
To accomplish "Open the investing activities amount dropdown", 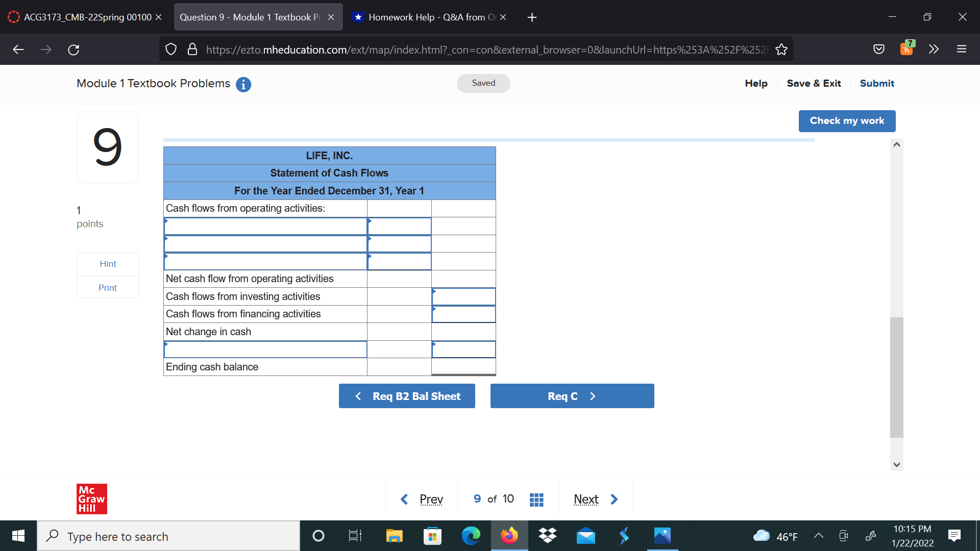I will [463, 296].
